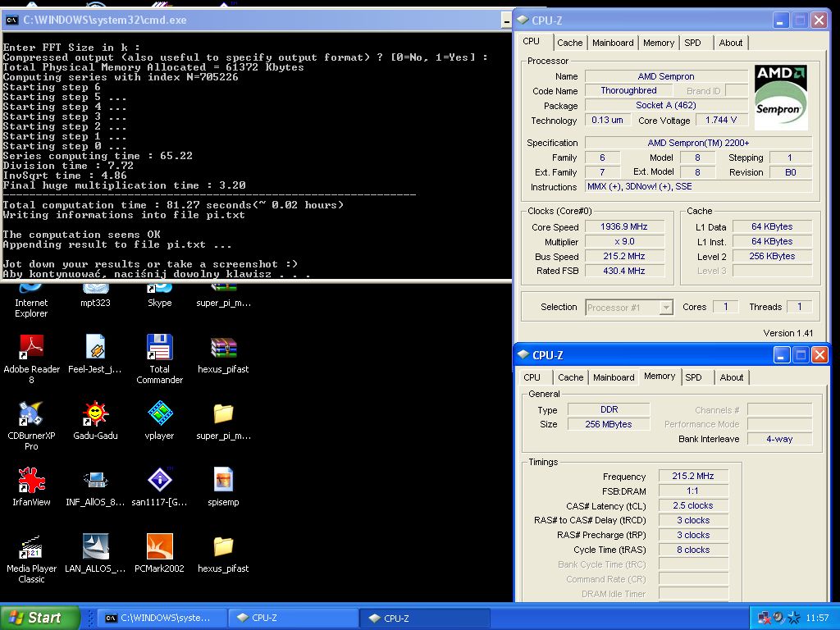The height and width of the screenshot is (630, 840).
Task: Click the Bank Interleave 4-way value
Action: 779,439
